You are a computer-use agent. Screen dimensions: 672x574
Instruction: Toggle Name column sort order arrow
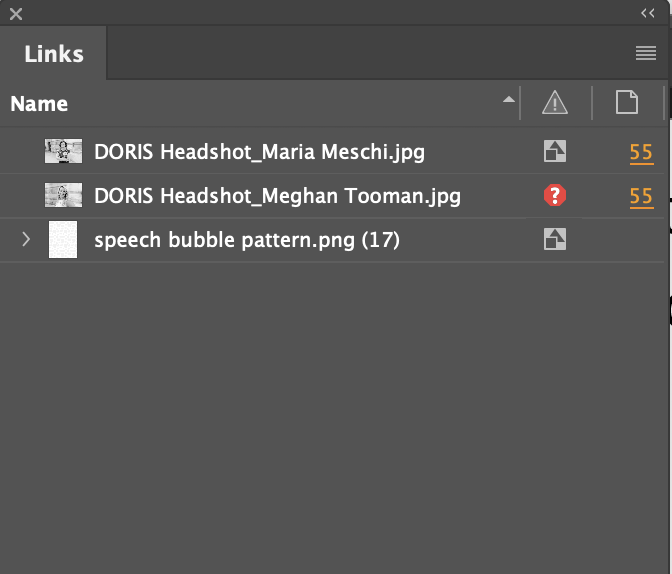(x=509, y=100)
